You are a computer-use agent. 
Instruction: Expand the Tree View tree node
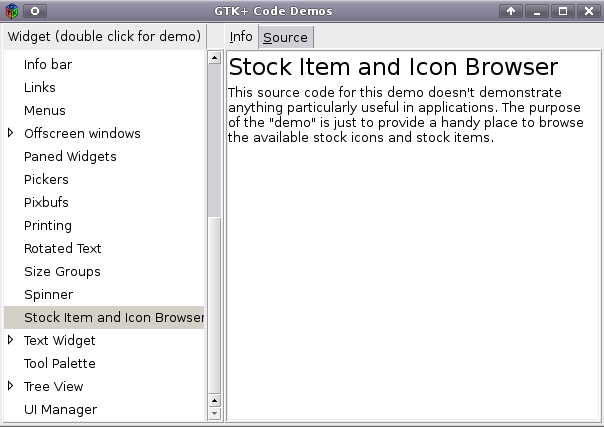click(11, 386)
